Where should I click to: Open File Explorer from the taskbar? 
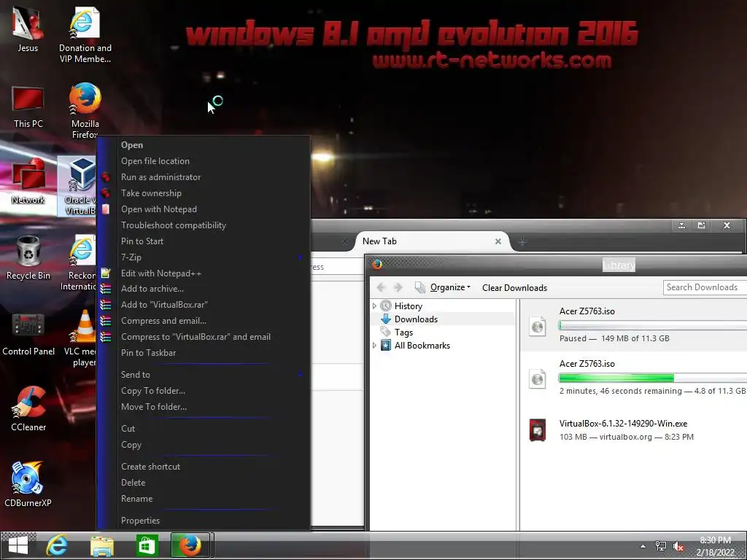pos(102,545)
